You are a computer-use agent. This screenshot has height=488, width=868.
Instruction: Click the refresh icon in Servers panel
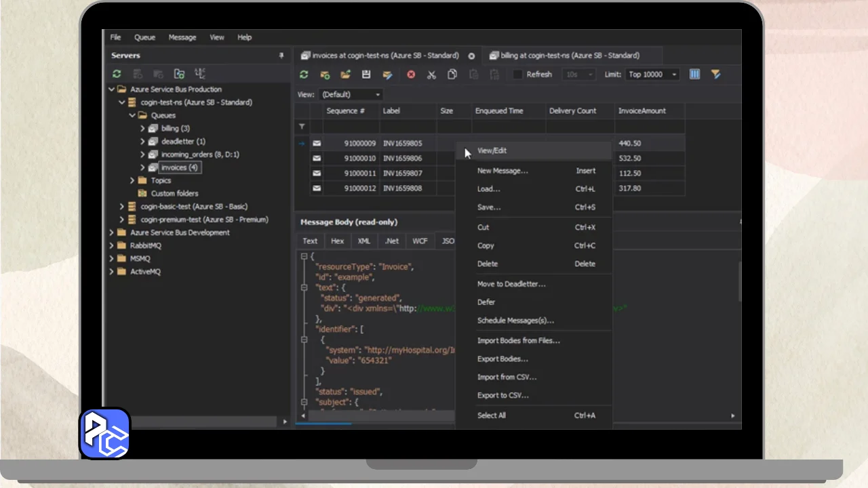[x=117, y=74]
